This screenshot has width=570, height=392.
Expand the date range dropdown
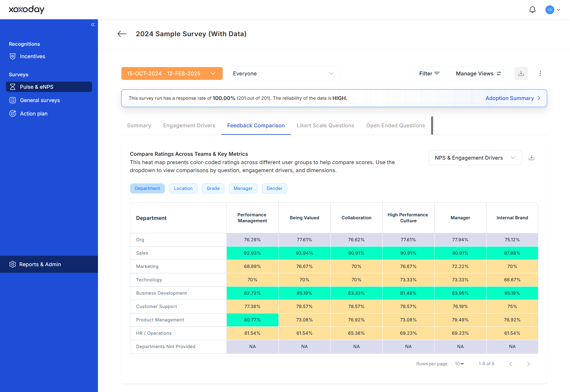pyautogui.click(x=172, y=73)
